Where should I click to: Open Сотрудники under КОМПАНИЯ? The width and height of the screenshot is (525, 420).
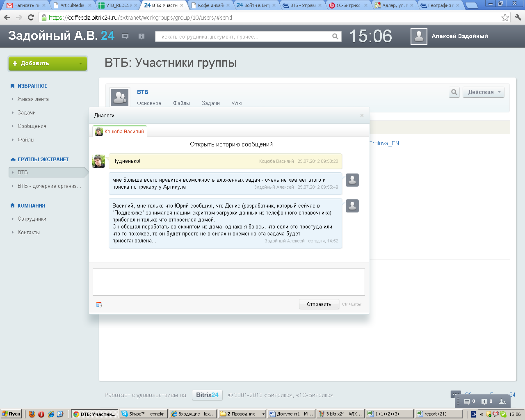pyautogui.click(x=32, y=219)
